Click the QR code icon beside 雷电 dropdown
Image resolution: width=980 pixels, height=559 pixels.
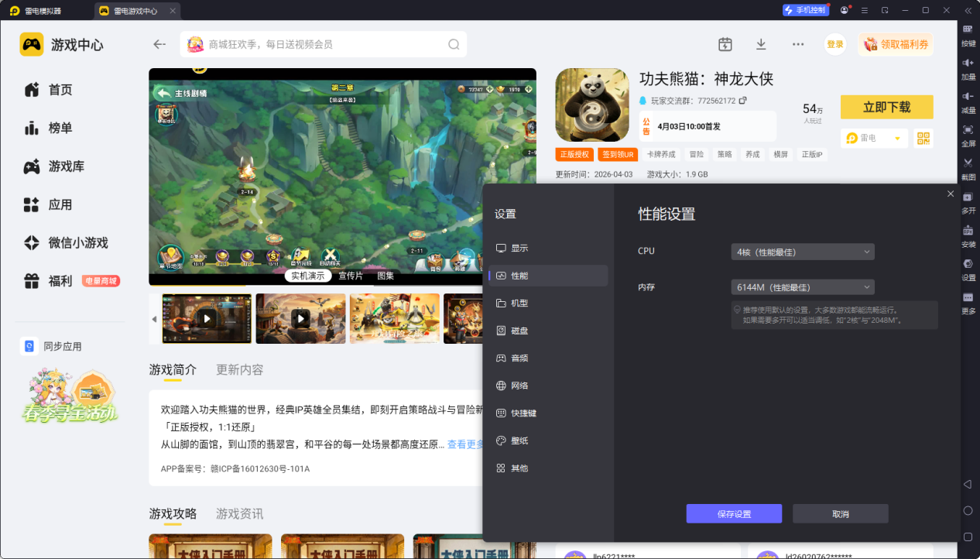point(923,138)
